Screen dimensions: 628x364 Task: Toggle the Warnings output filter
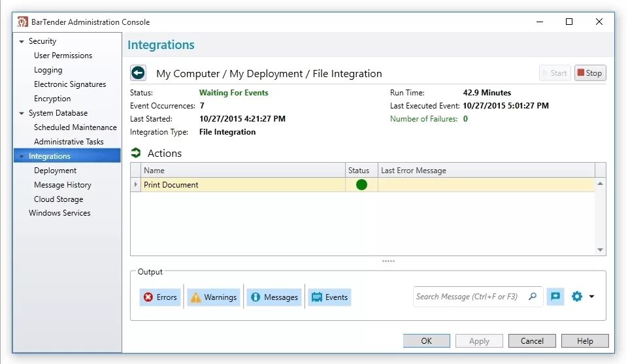pos(214,297)
